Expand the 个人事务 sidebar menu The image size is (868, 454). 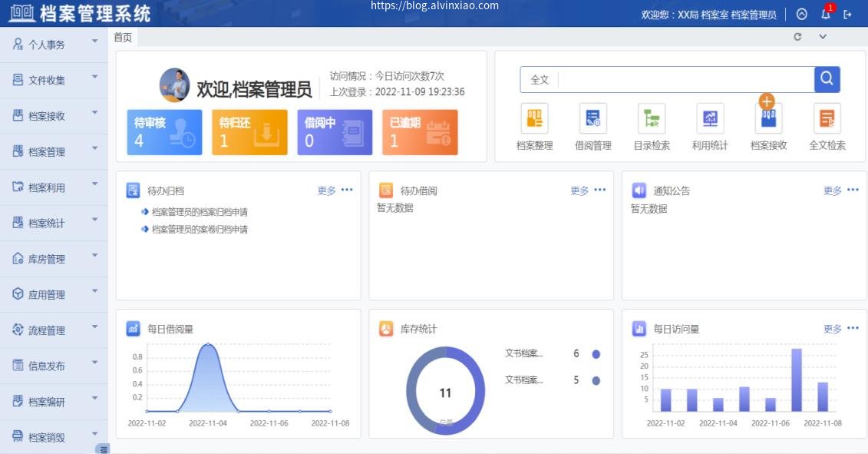(x=54, y=45)
